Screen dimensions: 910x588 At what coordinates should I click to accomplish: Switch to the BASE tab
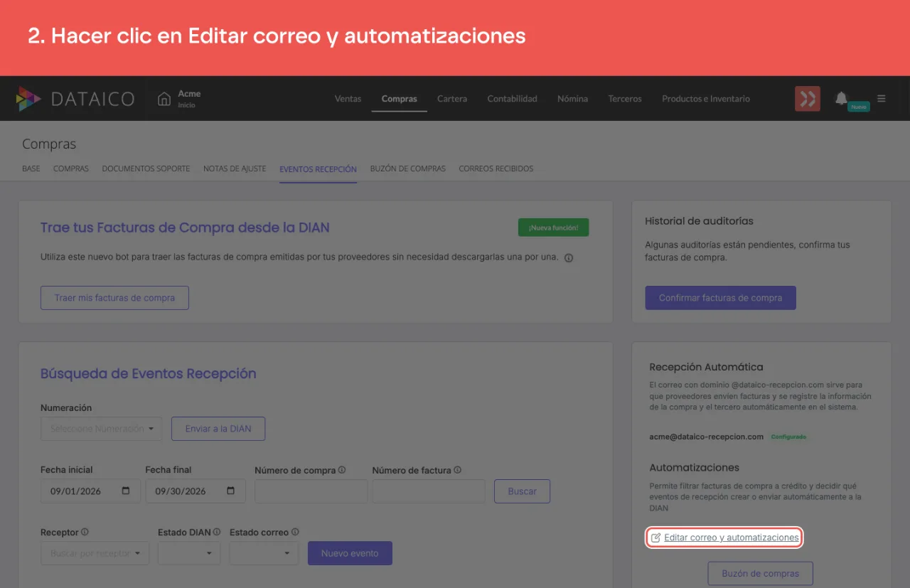[x=31, y=169]
